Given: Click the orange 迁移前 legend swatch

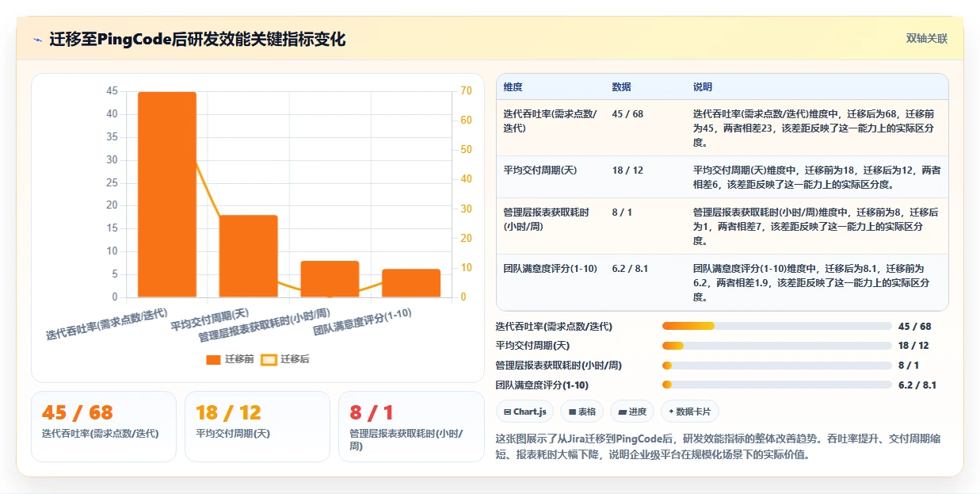Looking at the screenshot, I should [213, 360].
